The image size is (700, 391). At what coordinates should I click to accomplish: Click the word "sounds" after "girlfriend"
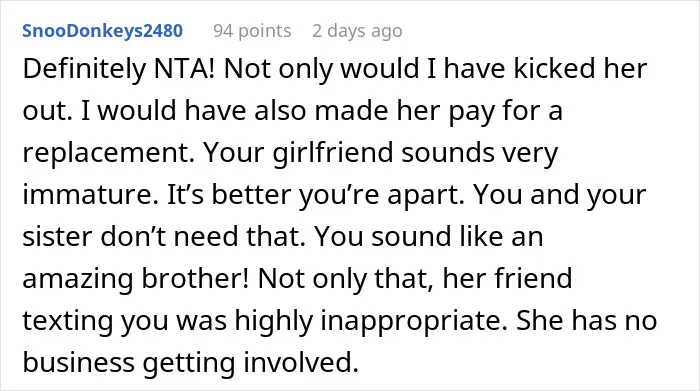pos(448,153)
